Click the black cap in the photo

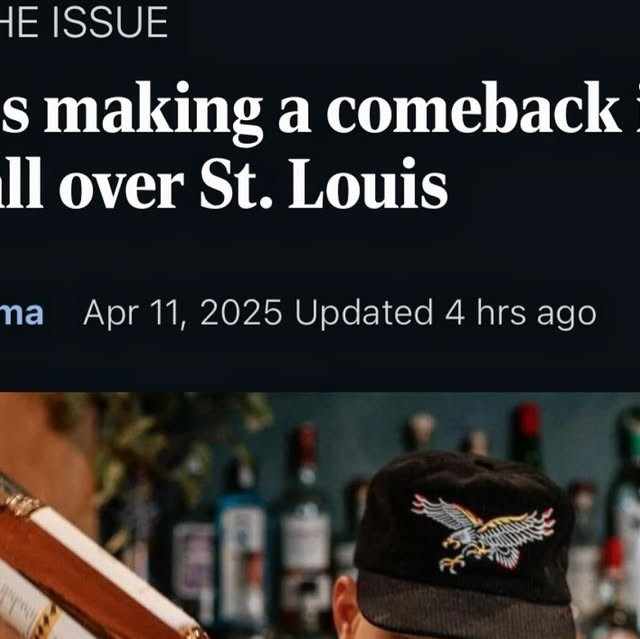pos(464,543)
